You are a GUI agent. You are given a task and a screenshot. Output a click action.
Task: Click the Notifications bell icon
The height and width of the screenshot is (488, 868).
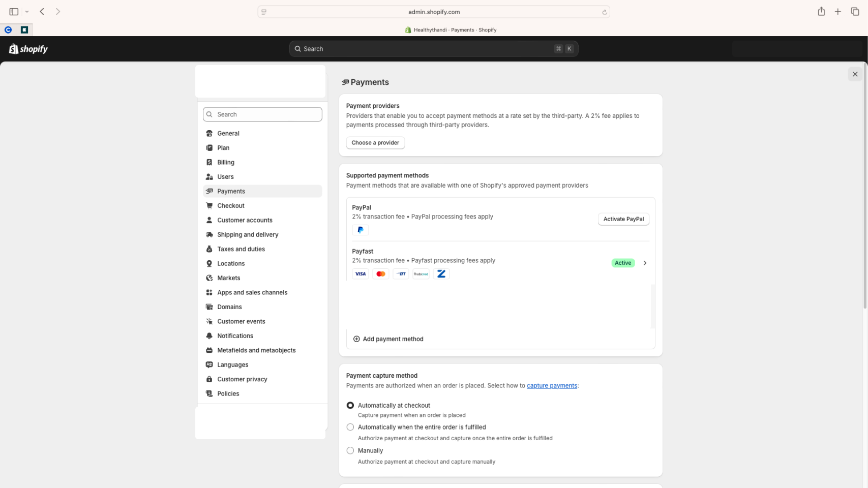pyautogui.click(x=209, y=335)
